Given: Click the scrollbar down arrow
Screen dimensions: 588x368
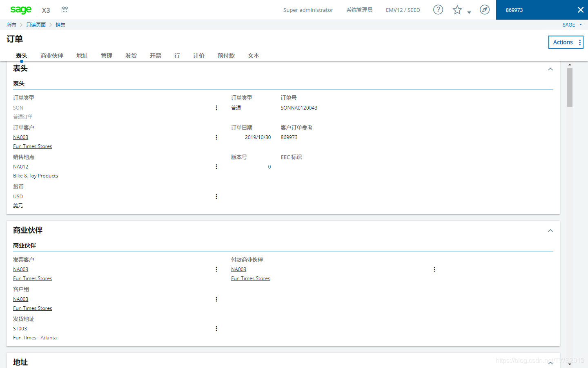Looking at the screenshot, I should (570, 364).
